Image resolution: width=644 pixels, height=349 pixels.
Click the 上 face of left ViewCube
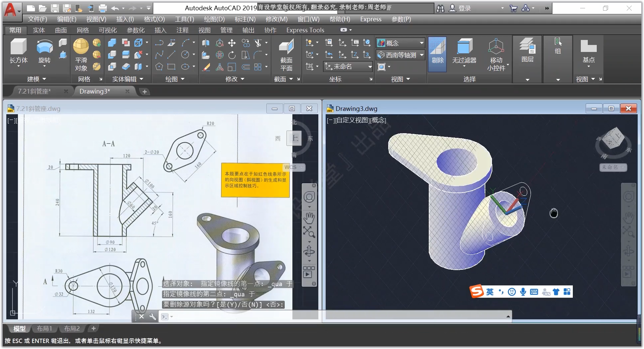coord(295,138)
